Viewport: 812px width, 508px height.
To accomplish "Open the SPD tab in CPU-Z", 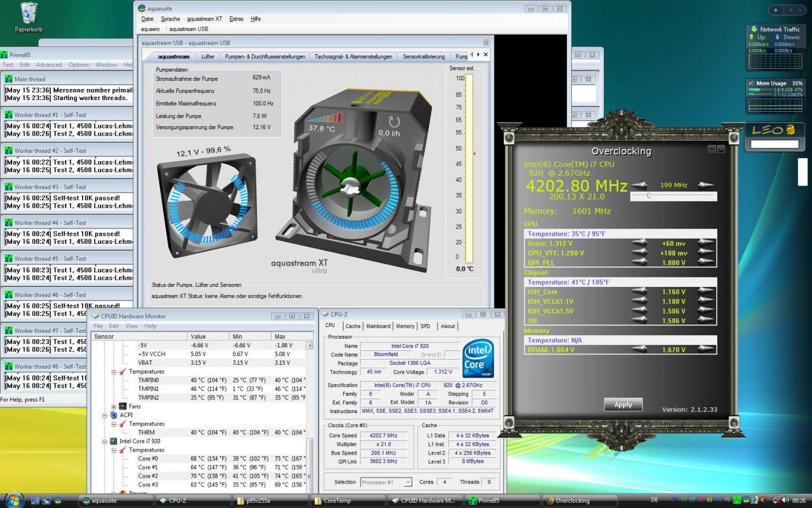I will point(425,326).
